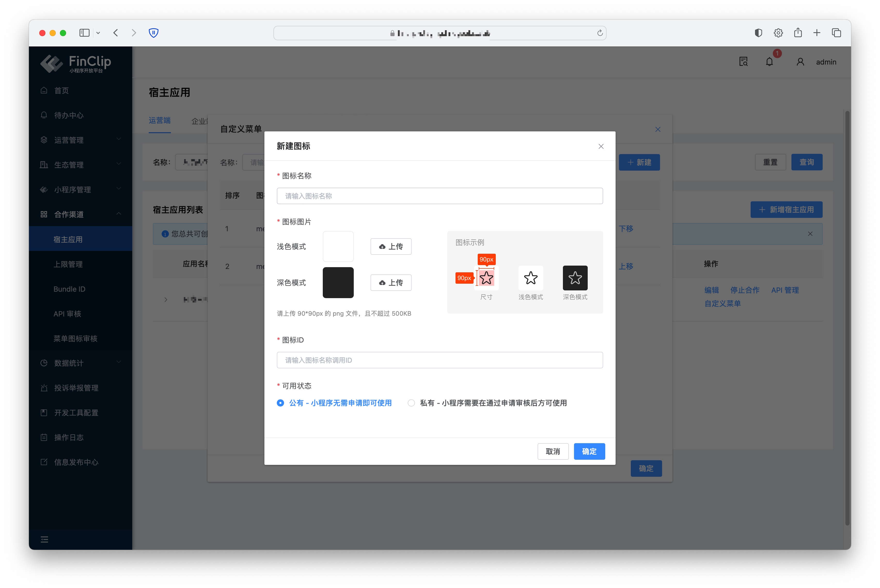Open the document search icon in header

pyautogui.click(x=743, y=62)
